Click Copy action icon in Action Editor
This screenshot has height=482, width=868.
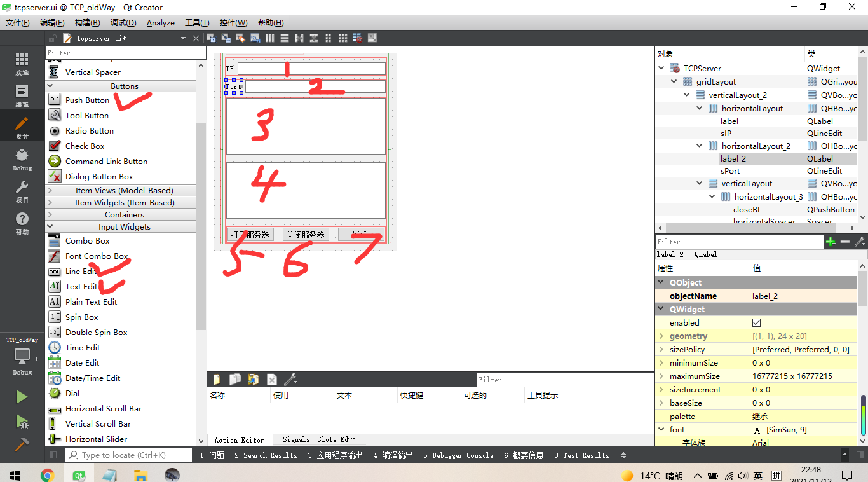[235, 380]
